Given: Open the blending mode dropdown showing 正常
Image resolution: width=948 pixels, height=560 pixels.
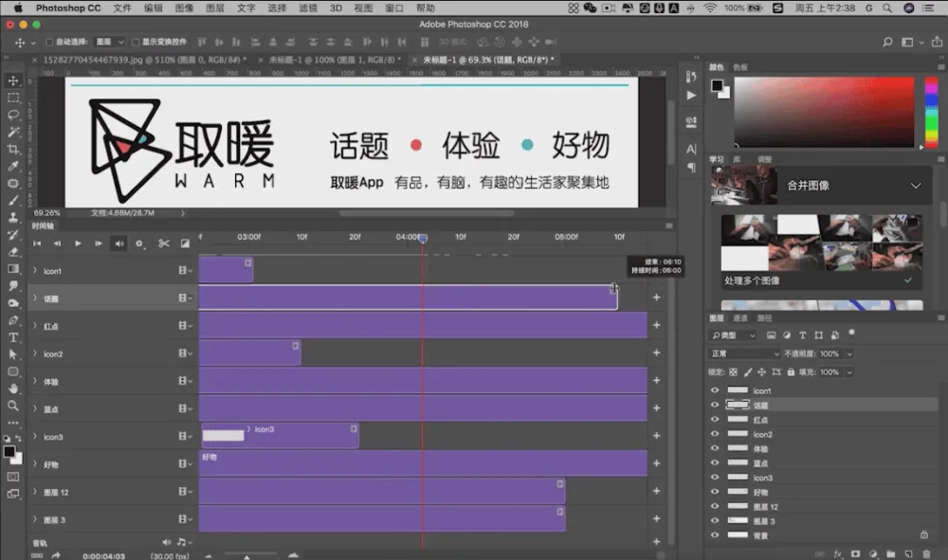Looking at the screenshot, I should click(742, 353).
